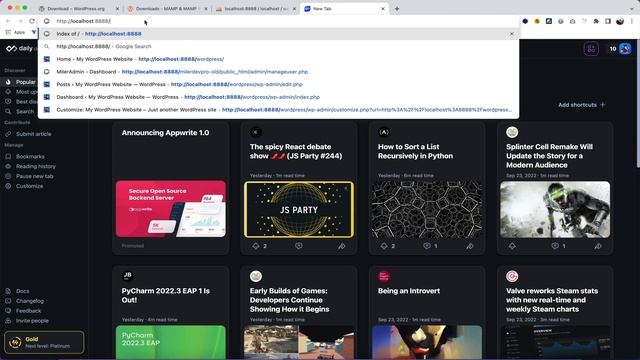Toggle the browser side panel icon

tap(608, 21)
